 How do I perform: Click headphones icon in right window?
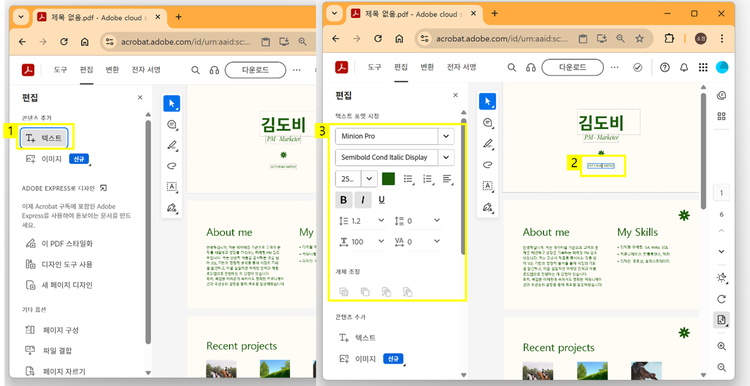[x=530, y=67]
